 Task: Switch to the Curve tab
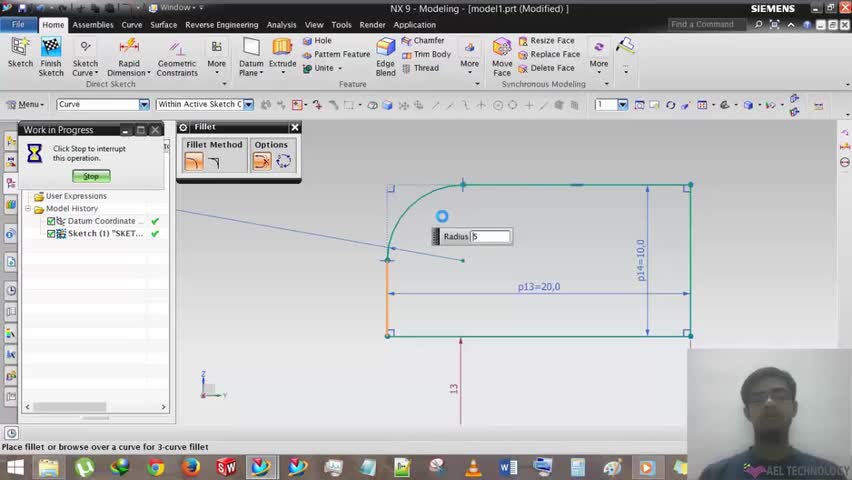click(132, 25)
